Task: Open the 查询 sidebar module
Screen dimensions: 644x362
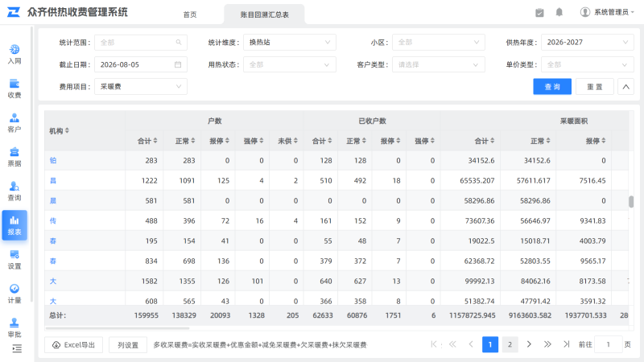Action: tap(14, 191)
